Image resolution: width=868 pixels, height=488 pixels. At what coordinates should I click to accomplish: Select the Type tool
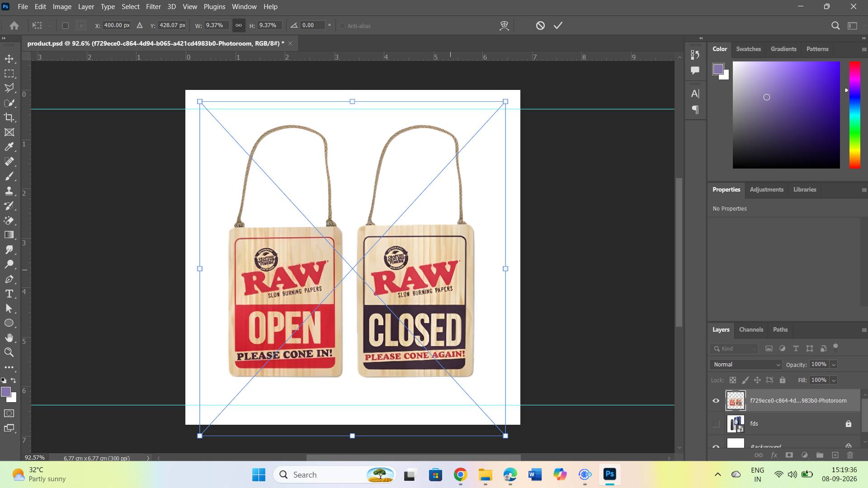click(9, 294)
